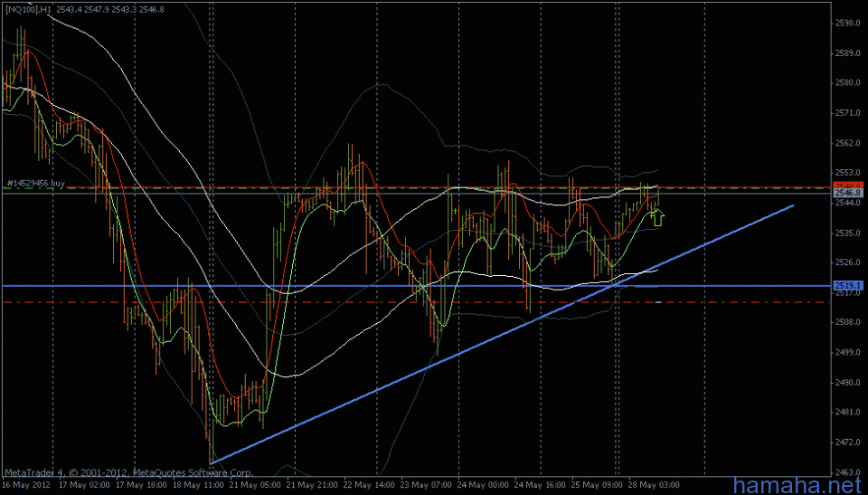Click the MetaTrader 4 copyright text
Screen dimensions: 868x495
[x=129, y=473]
